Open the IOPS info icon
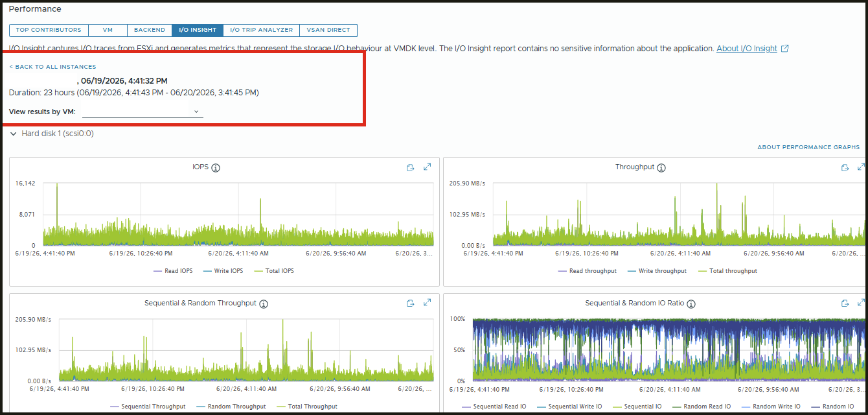 click(216, 168)
